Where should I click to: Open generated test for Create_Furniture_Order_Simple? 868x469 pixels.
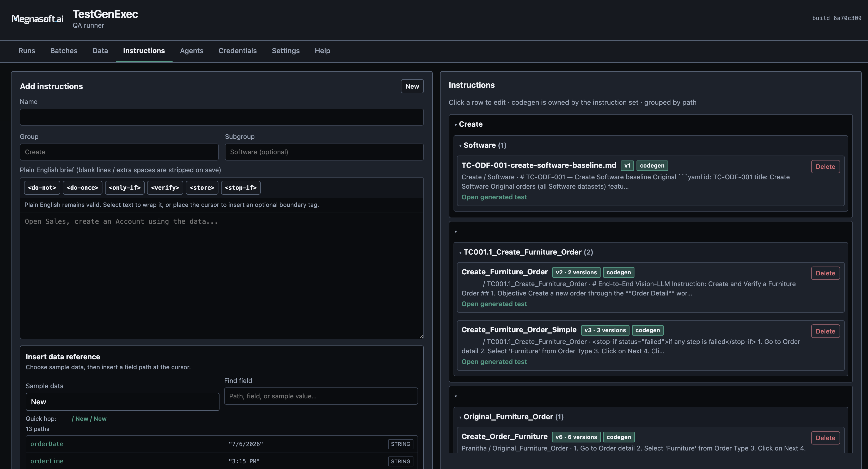[494, 362]
